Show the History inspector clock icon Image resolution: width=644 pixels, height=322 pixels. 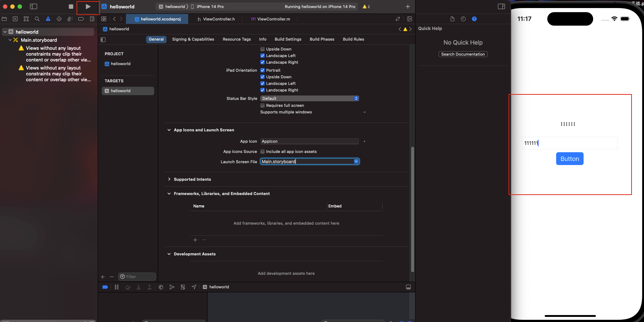pyautogui.click(x=463, y=19)
